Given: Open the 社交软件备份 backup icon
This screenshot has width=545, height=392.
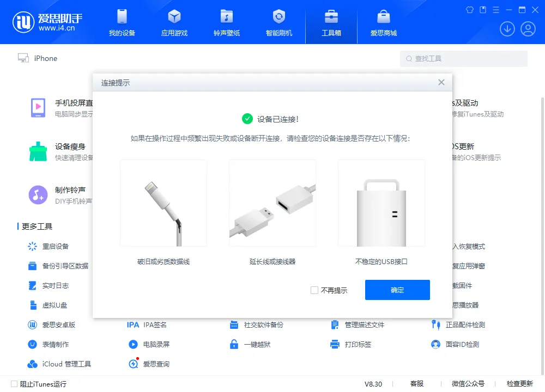Looking at the screenshot, I should click(234, 325).
